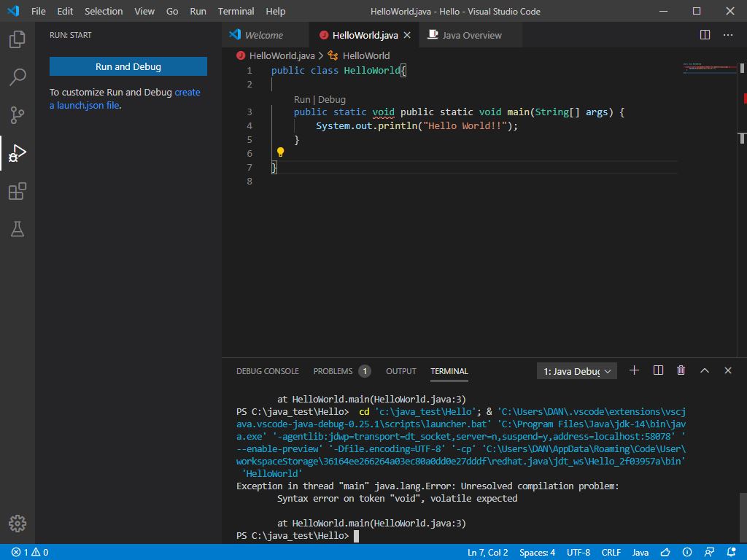Viewport: 747px width, 560px height.
Task: Click the underlined void error token
Action: pos(383,112)
